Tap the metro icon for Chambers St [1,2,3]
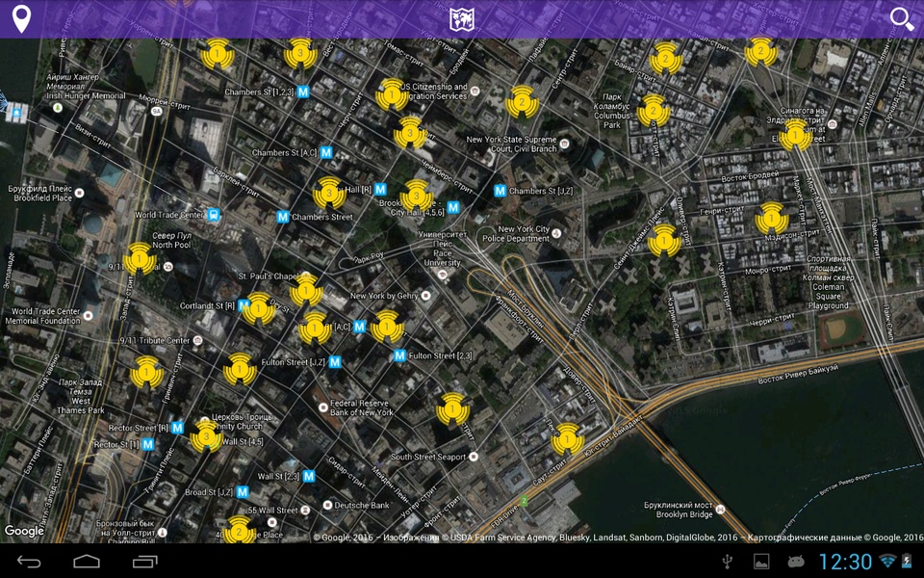Image resolution: width=924 pixels, height=578 pixels. coord(303,92)
